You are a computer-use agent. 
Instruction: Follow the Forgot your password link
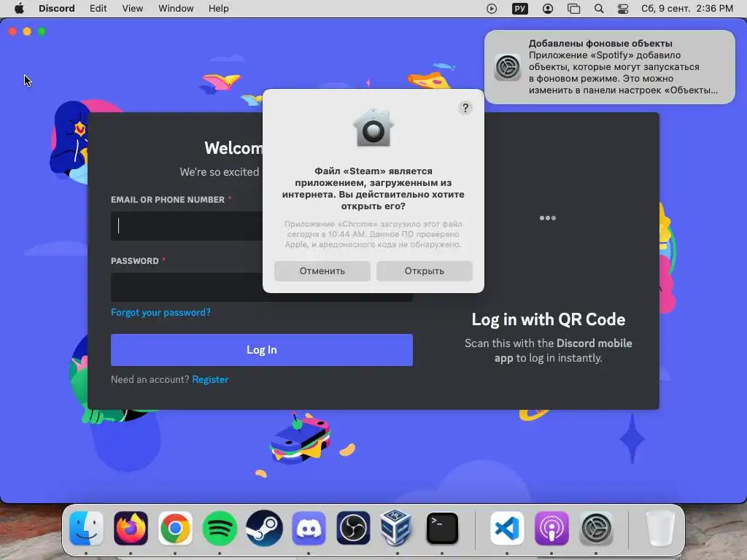tap(160, 312)
